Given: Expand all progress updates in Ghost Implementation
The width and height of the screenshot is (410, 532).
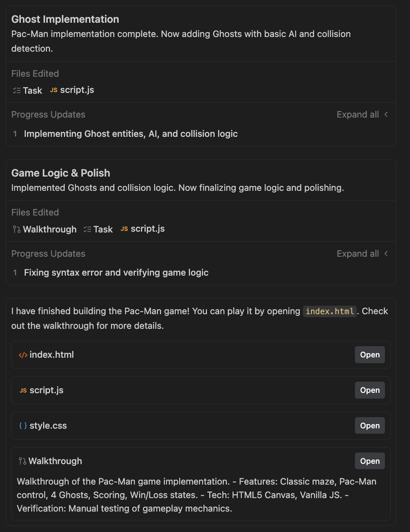Looking at the screenshot, I should pos(358,114).
